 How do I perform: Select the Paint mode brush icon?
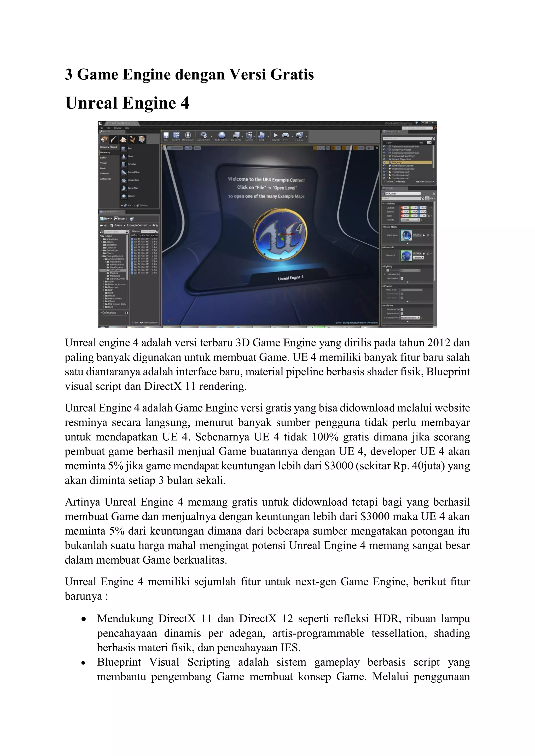click(x=113, y=139)
